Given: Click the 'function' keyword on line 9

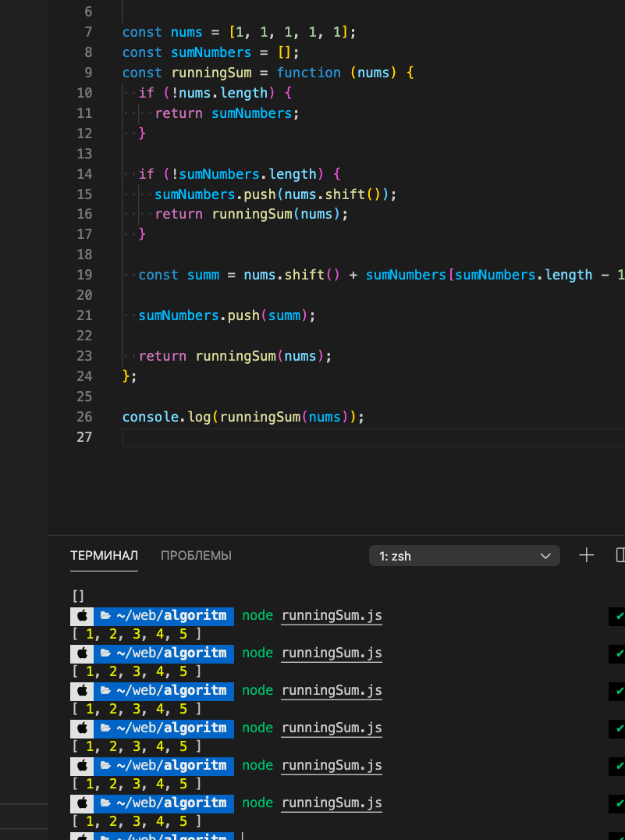Looking at the screenshot, I should coord(308,73).
